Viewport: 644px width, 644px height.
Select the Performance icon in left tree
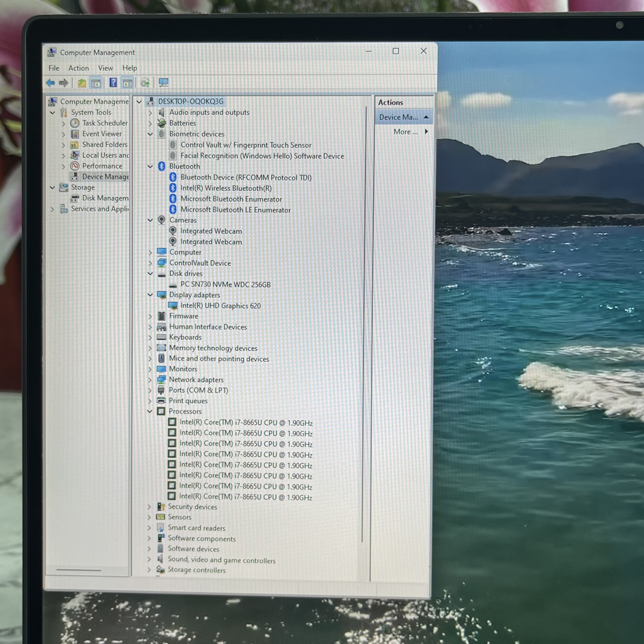pyautogui.click(x=75, y=166)
